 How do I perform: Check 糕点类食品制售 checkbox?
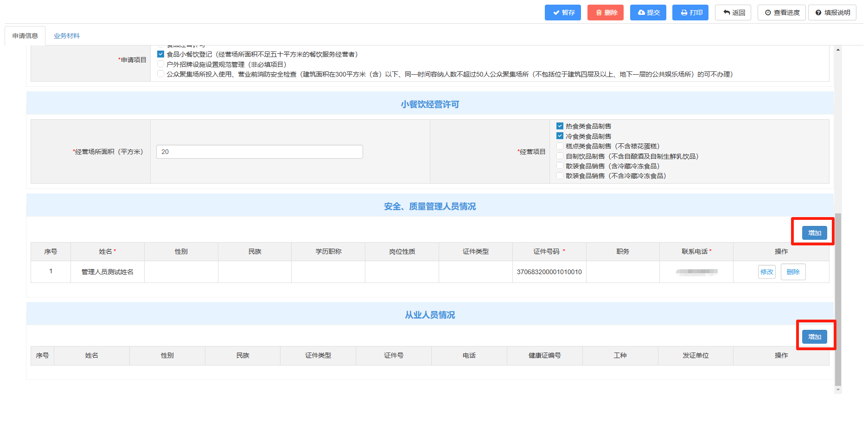(x=560, y=146)
